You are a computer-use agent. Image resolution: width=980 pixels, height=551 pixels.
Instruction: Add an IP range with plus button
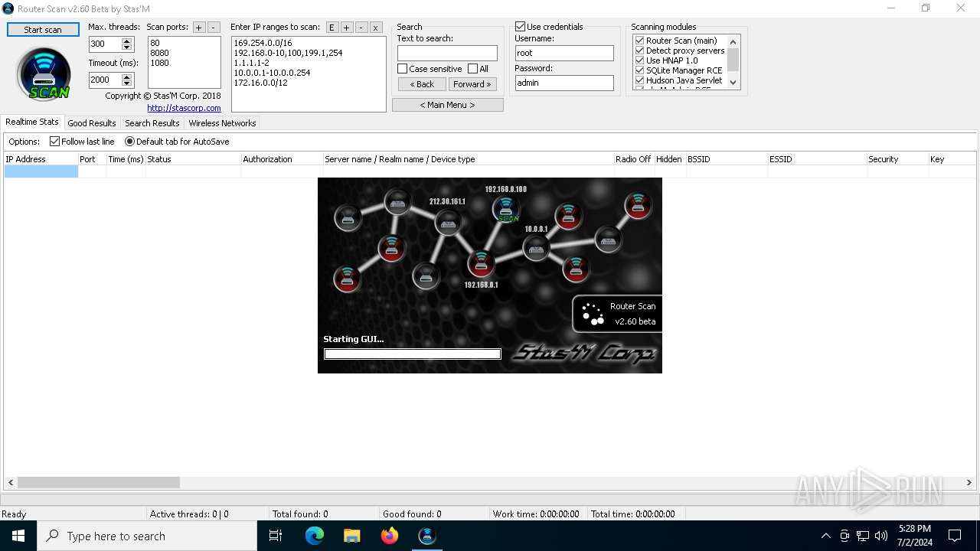coord(346,28)
